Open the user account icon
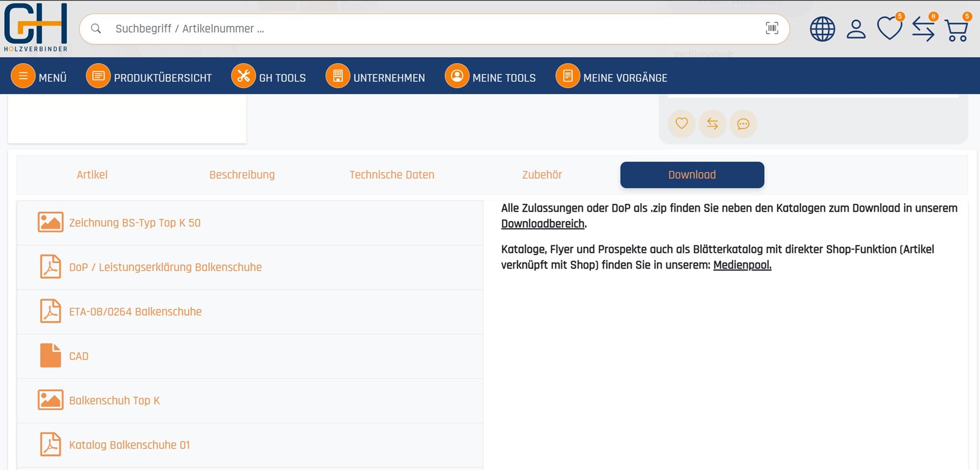The image size is (980, 470). click(x=856, y=29)
